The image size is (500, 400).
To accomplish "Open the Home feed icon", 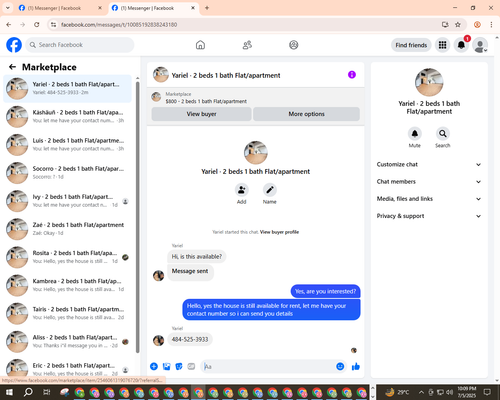I will click(200, 45).
